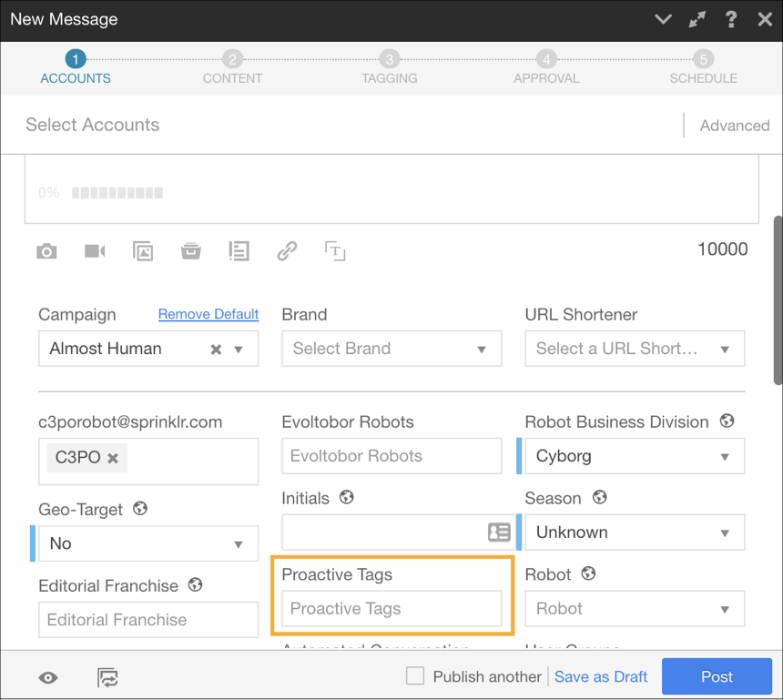Click the 10000 character count

pyautogui.click(x=723, y=249)
